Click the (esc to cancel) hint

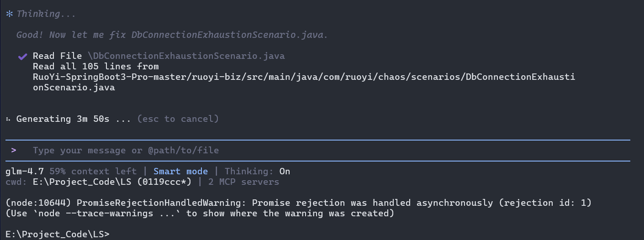(x=178, y=119)
